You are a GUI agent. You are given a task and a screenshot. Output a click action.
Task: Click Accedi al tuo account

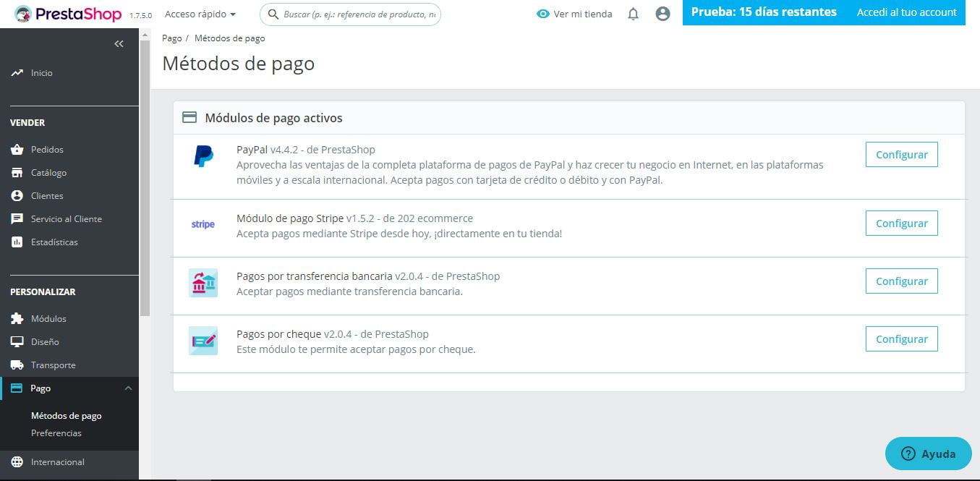pos(906,12)
